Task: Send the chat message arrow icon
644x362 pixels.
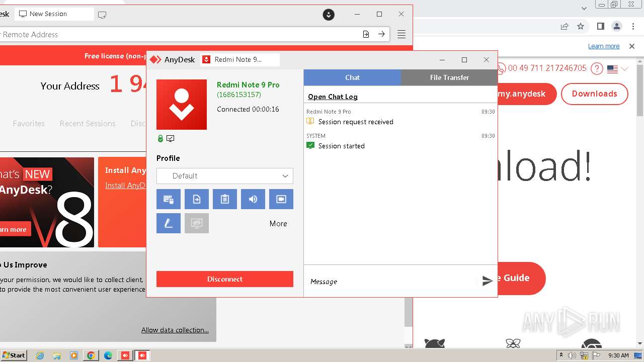Action: point(487,281)
